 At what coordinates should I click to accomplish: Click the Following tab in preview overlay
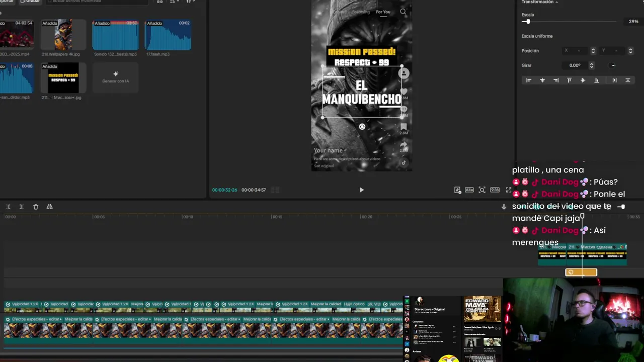point(361,12)
